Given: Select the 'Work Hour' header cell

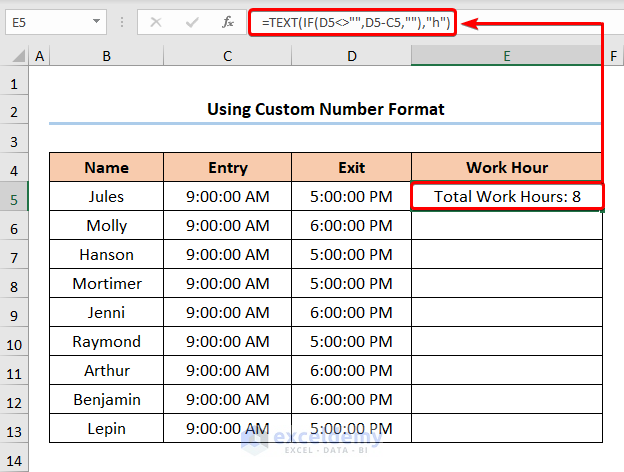Looking at the screenshot, I should click(507, 167).
